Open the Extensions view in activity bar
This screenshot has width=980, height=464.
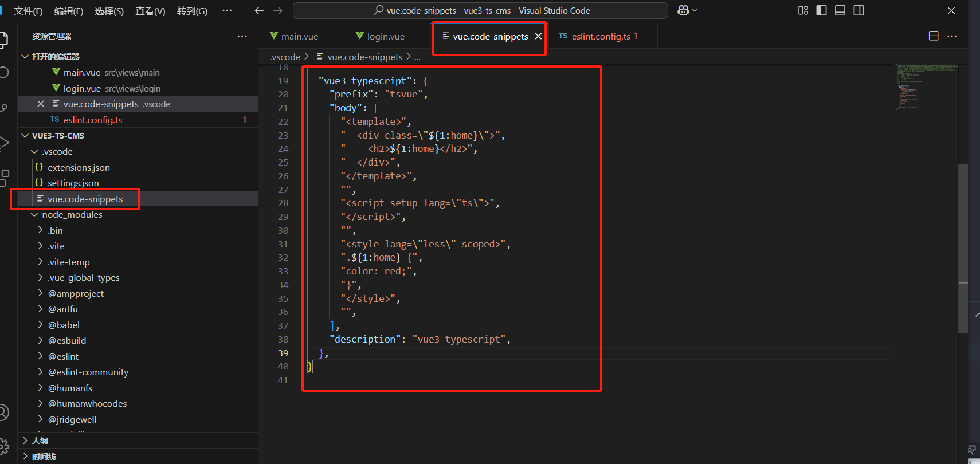pos(5,177)
